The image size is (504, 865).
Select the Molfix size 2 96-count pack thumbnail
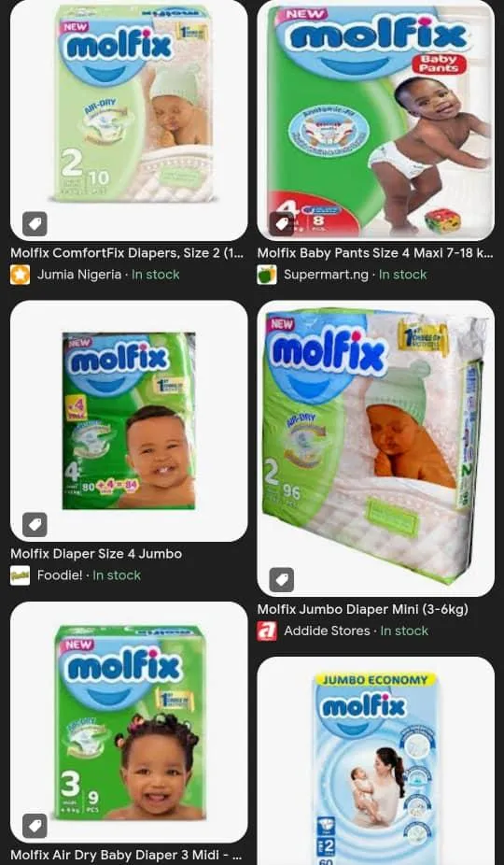click(375, 448)
